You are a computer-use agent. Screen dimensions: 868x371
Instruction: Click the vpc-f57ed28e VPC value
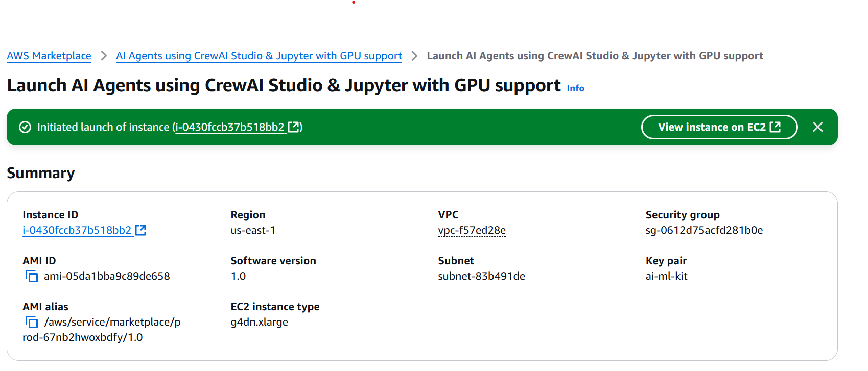tap(472, 230)
